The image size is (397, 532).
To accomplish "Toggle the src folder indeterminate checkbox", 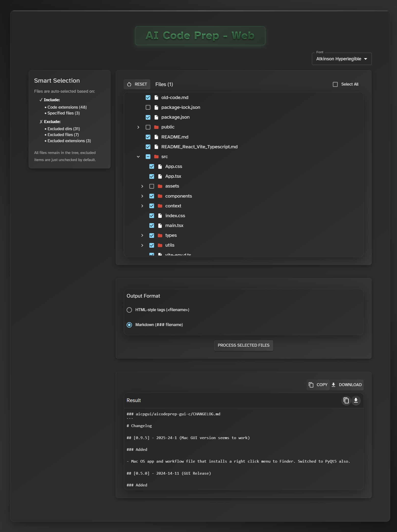I will [x=148, y=156].
